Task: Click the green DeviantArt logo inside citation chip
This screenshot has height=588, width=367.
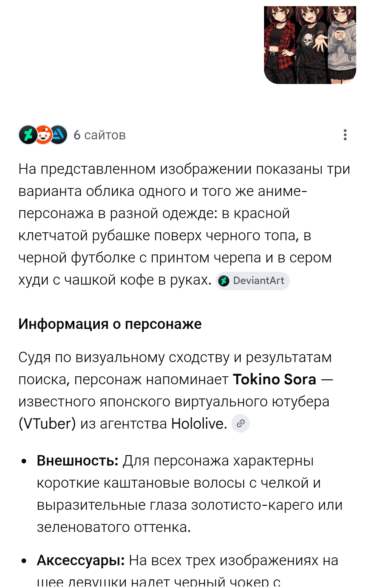Action: click(x=224, y=281)
